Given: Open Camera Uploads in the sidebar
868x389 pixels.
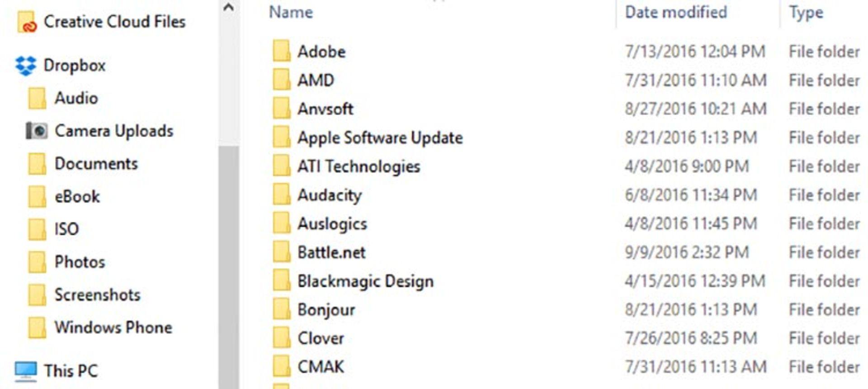Looking at the screenshot, I should pos(114,131).
